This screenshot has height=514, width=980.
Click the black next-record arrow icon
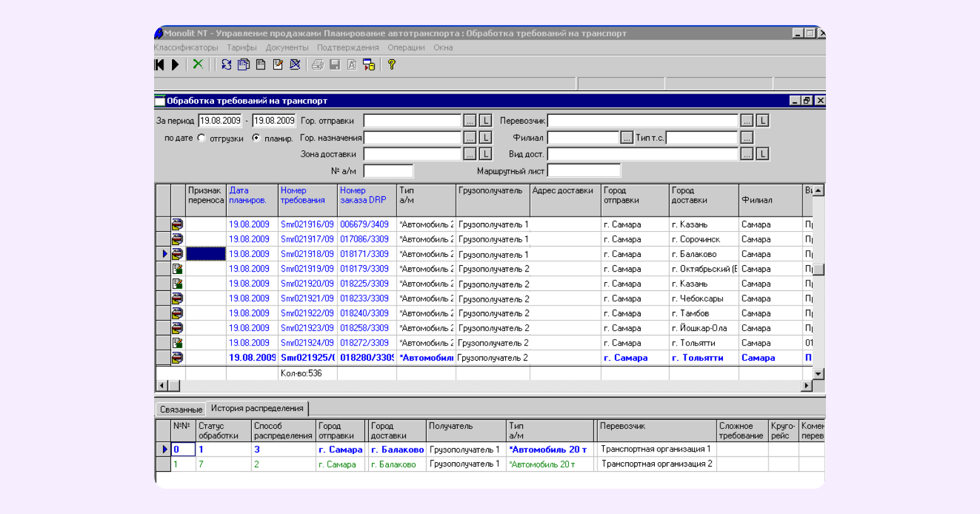click(176, 64)
